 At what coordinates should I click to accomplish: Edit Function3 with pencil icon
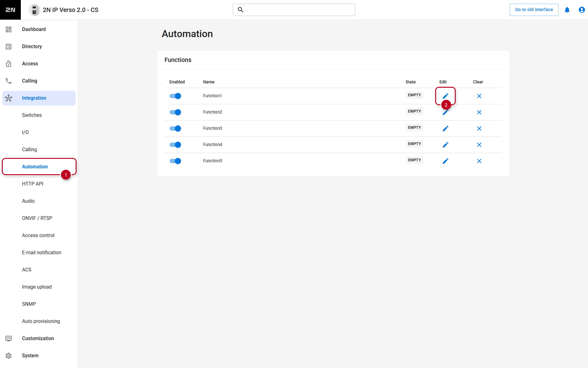tap(446, 128)
